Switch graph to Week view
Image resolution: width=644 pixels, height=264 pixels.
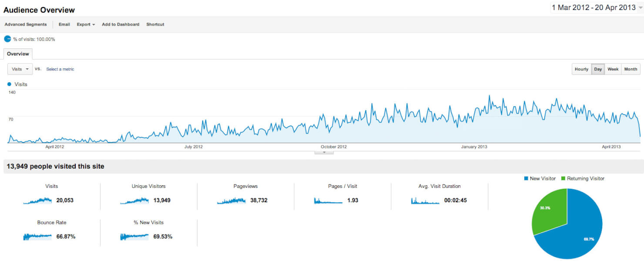click(x=613, y=69)
